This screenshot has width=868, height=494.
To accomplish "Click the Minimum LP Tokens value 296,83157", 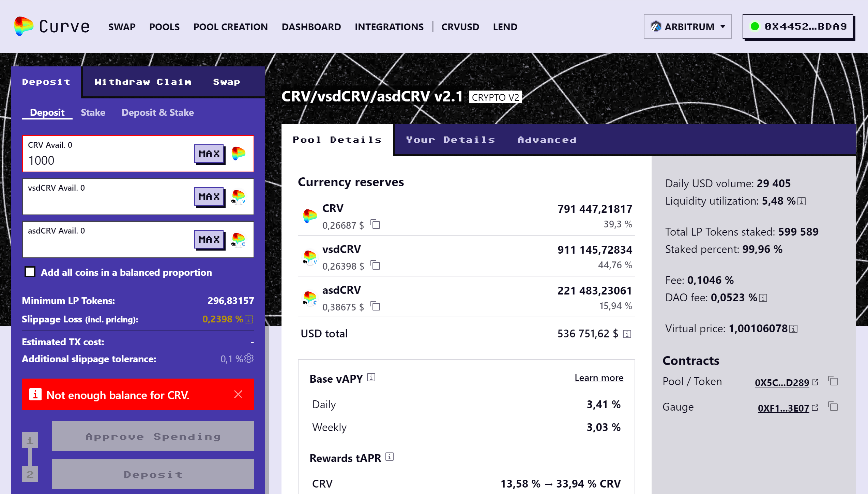I will (x=231, y=301).
